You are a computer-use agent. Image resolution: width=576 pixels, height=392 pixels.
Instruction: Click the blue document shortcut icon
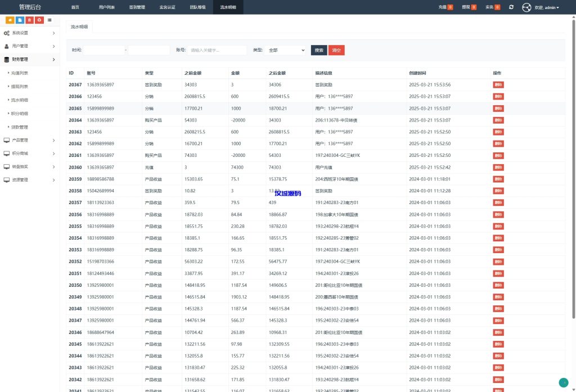click(20, 20)
